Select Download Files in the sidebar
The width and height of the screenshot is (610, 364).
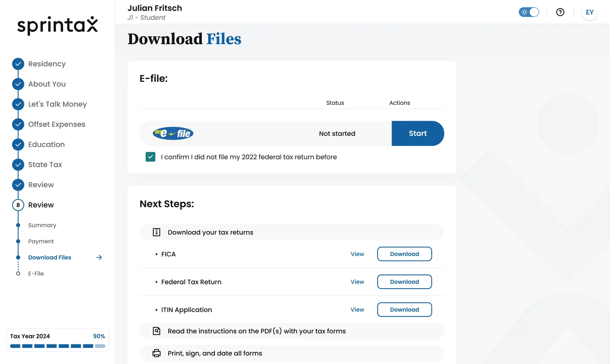50,257
